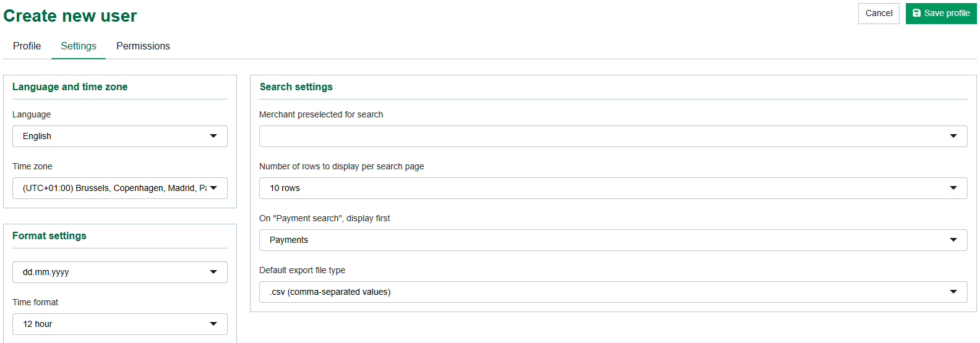Screen dimensions: 980x343
Task: Click the arrow icon on the merchant selector
Action: pyautogui.click(x=953, y=136)
